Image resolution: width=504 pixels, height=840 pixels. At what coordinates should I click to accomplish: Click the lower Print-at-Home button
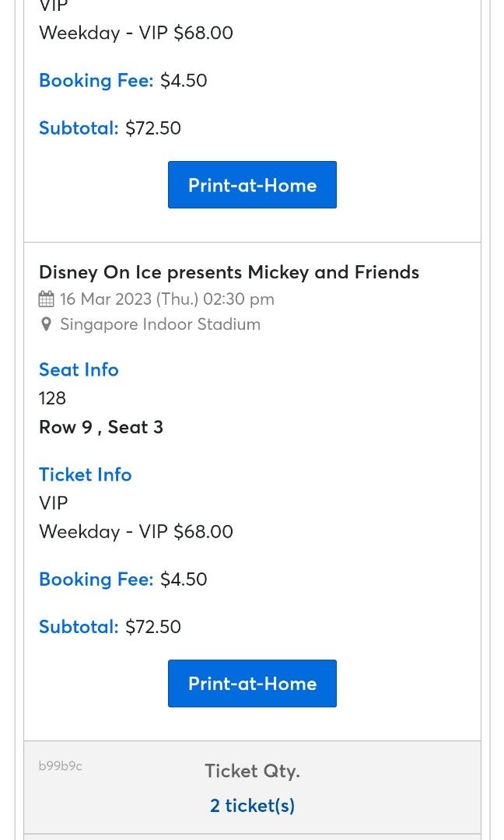point(252,683)
